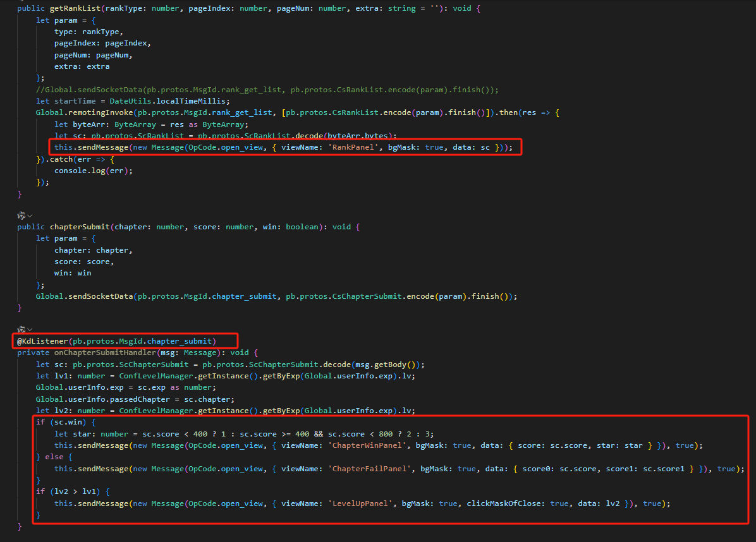Click the "if (sc.win)" condition
The height and width of the screenshot is (542, 756).
coord(61,422)
